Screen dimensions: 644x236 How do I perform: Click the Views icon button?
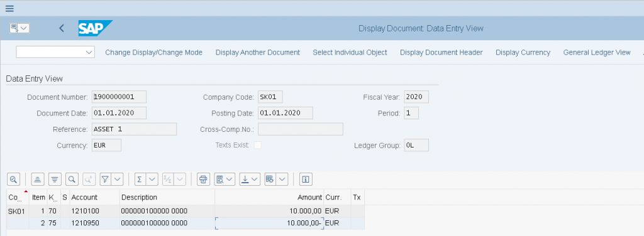[225, 179]
